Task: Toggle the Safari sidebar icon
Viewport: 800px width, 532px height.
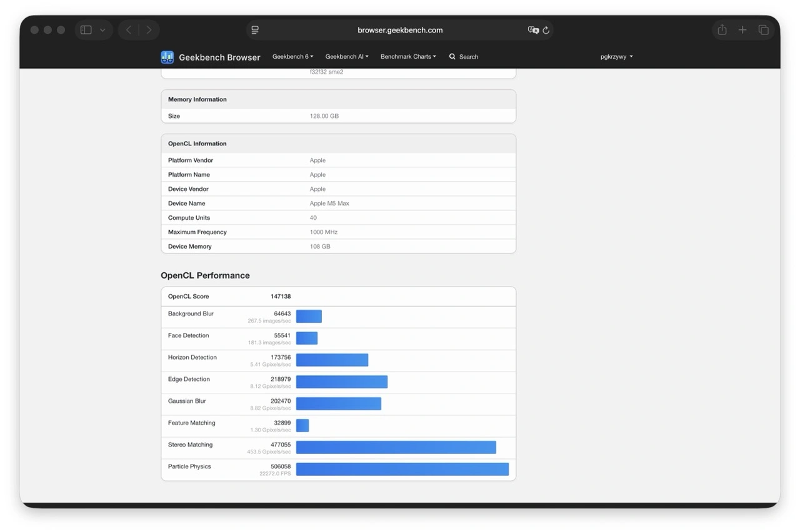Action: point(86,30)
